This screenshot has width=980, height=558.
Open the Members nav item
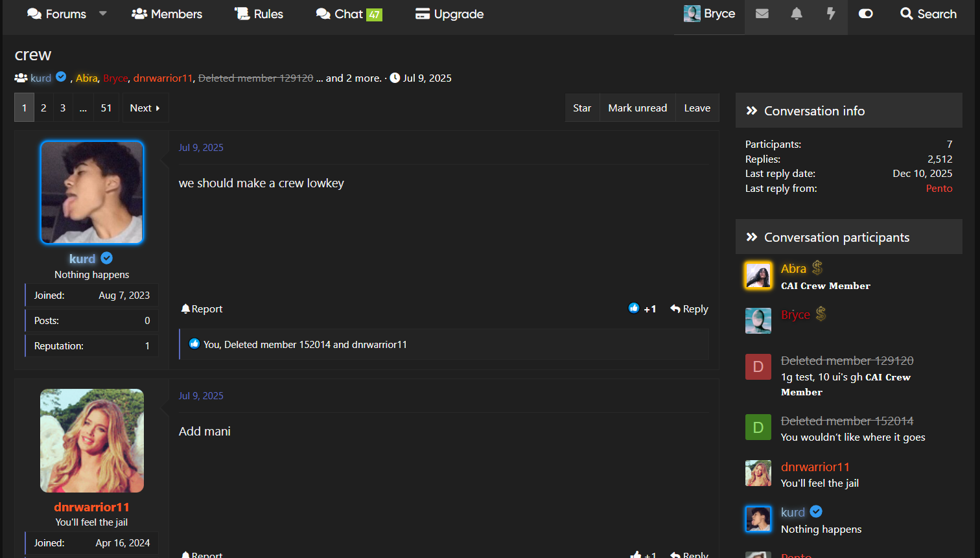pos(167,14)
